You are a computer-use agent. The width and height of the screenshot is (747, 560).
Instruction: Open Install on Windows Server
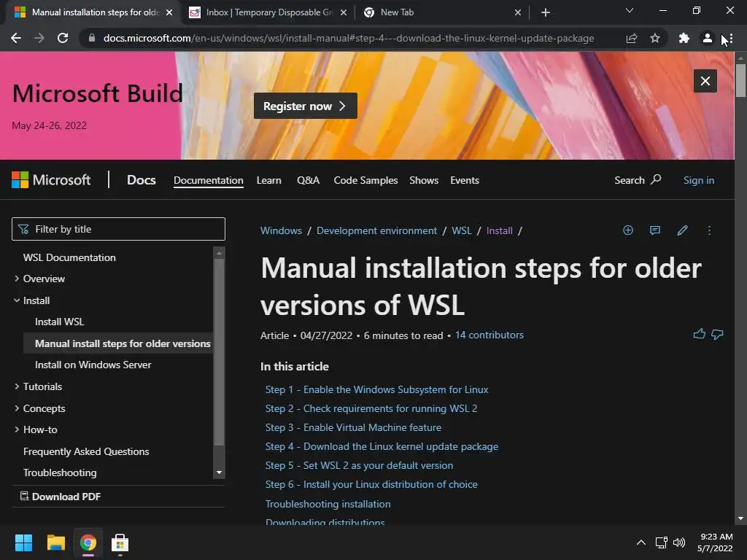click(93, 365)
